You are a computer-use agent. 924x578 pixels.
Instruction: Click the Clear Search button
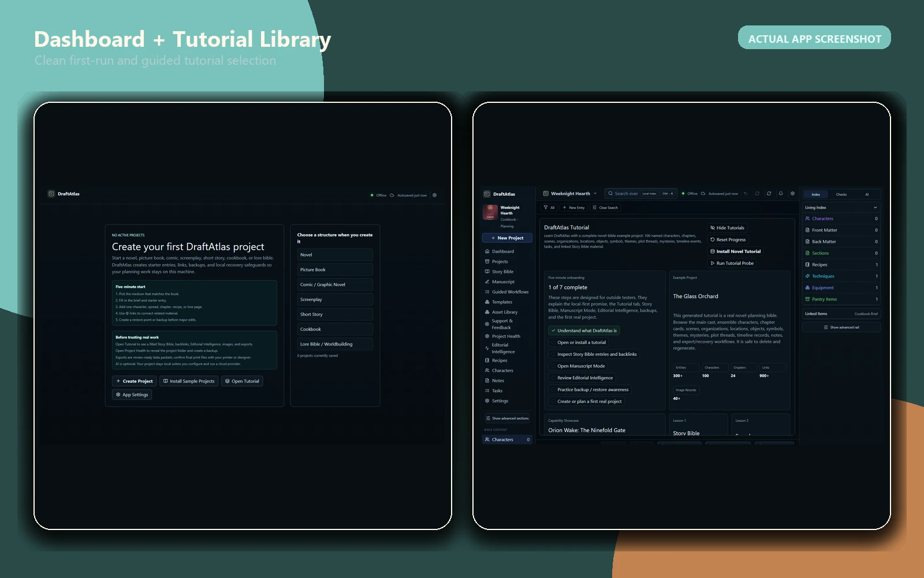click(605, 208)
